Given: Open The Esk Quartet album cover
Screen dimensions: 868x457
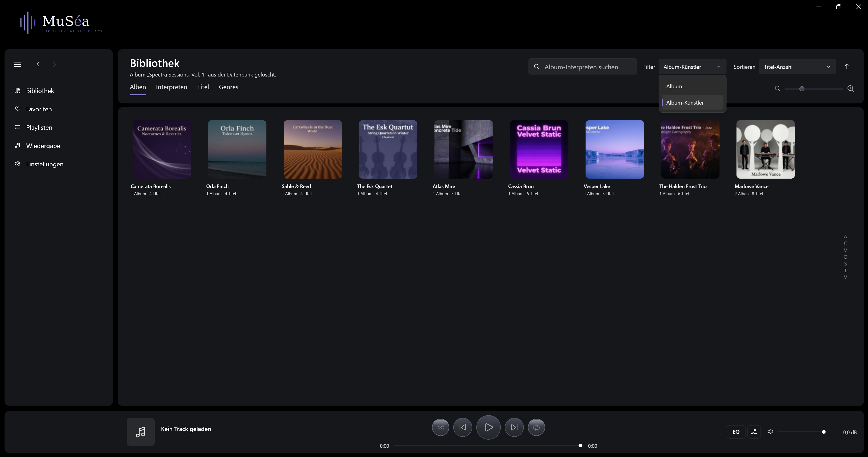Looking at the screenshot, I should pos(388,149).
